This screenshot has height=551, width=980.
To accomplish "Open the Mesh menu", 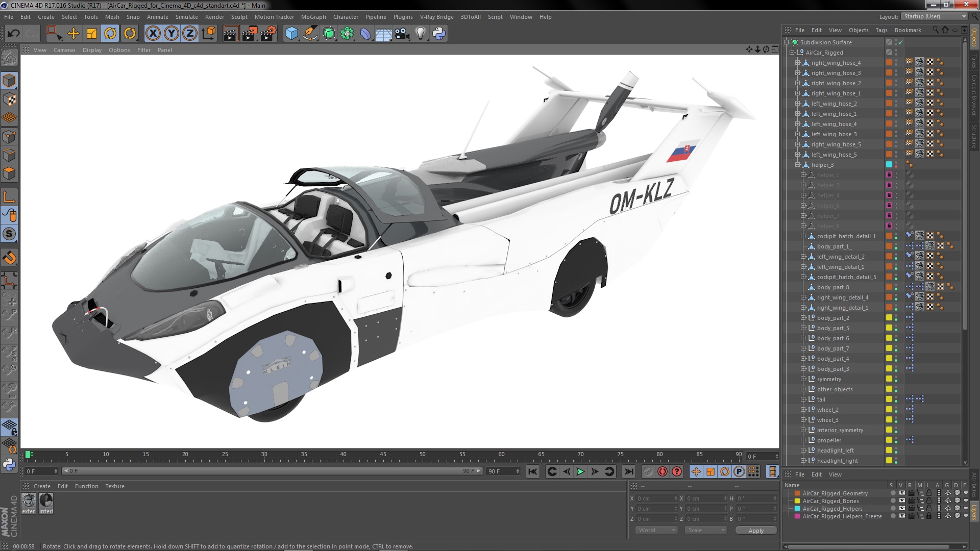I will (112, 17).
